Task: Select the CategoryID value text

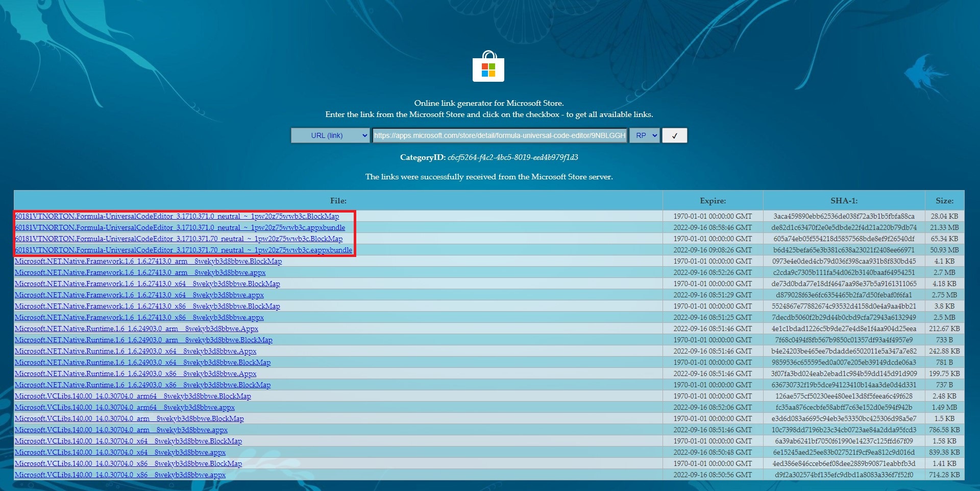Action: pos(512,157)
